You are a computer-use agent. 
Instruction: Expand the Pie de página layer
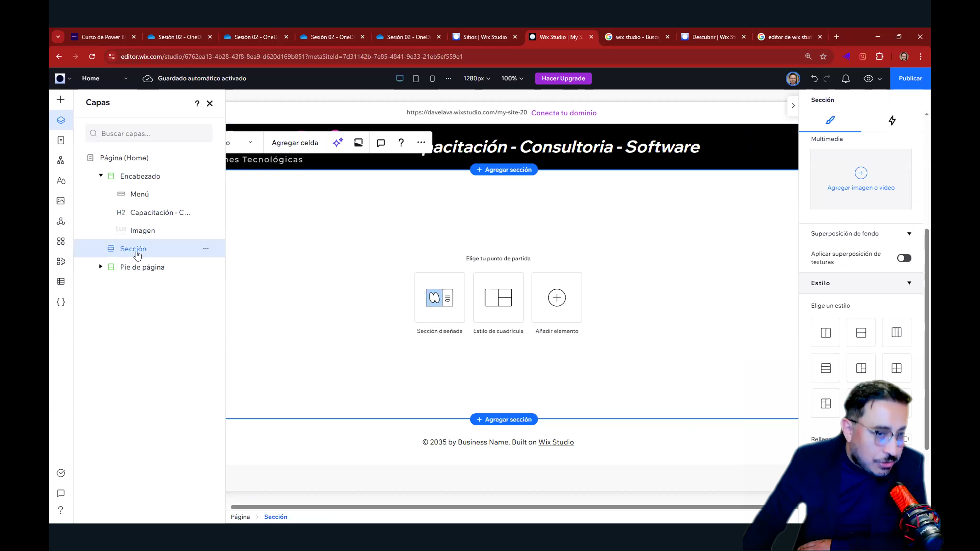(x=101, y=267)
